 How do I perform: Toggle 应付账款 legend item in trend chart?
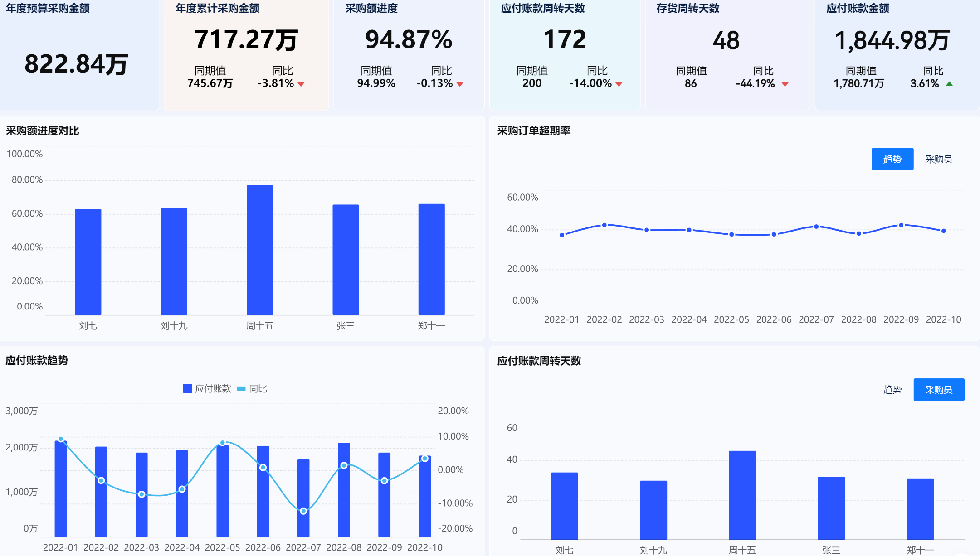point(207,389)
